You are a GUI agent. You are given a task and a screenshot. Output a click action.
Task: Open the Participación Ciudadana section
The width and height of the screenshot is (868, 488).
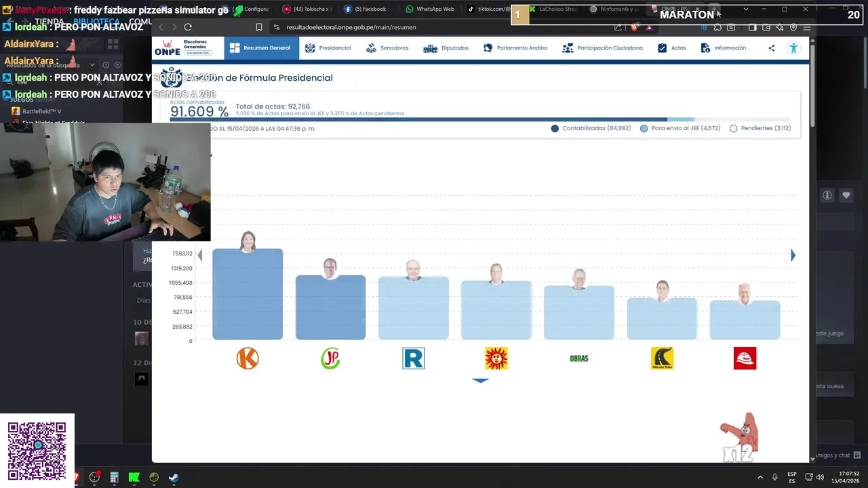click(602, 48)
